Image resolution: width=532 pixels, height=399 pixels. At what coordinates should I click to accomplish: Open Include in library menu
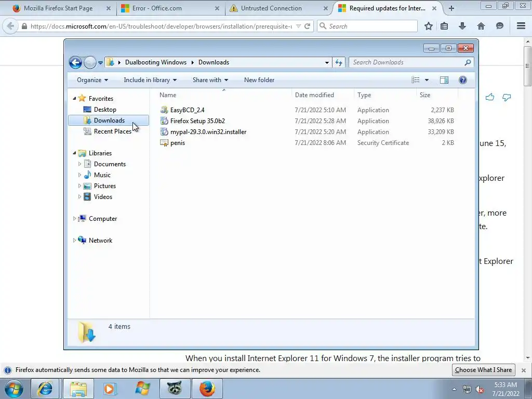point(150,80)
